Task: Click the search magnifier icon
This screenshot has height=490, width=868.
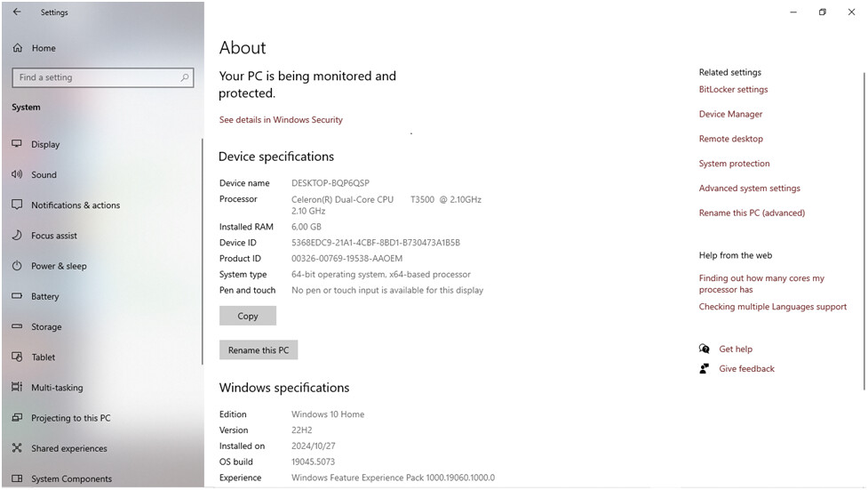Action: [184, 77]
